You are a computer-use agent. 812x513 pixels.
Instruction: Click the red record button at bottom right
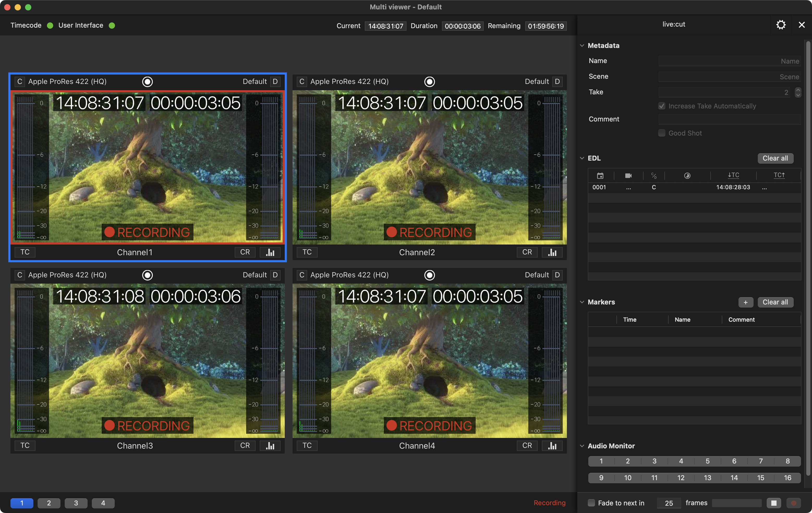click(x=793, y=503)
